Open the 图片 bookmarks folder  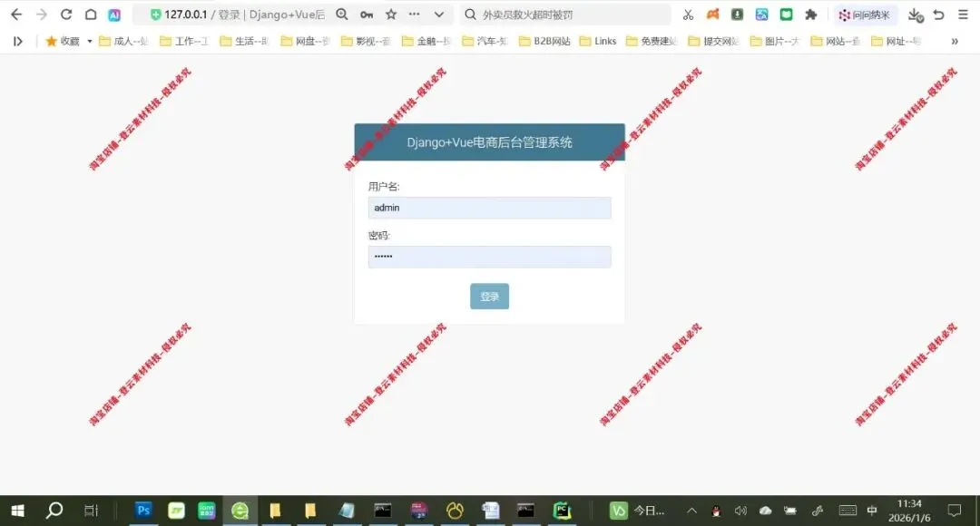[x=775, y=41]
